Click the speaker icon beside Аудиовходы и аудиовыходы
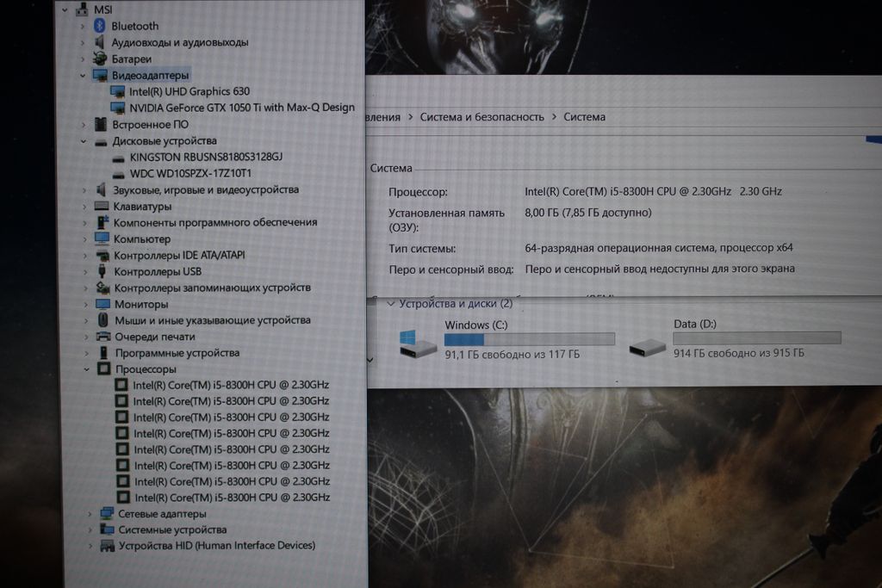 [x=100, y=42]
